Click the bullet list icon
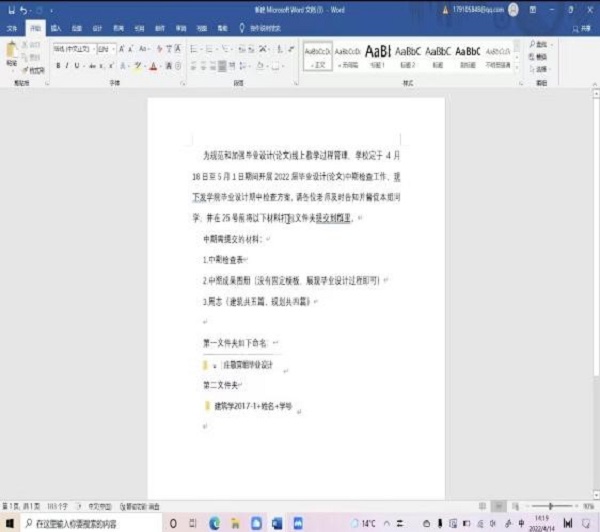 click(x=194, y=47)
